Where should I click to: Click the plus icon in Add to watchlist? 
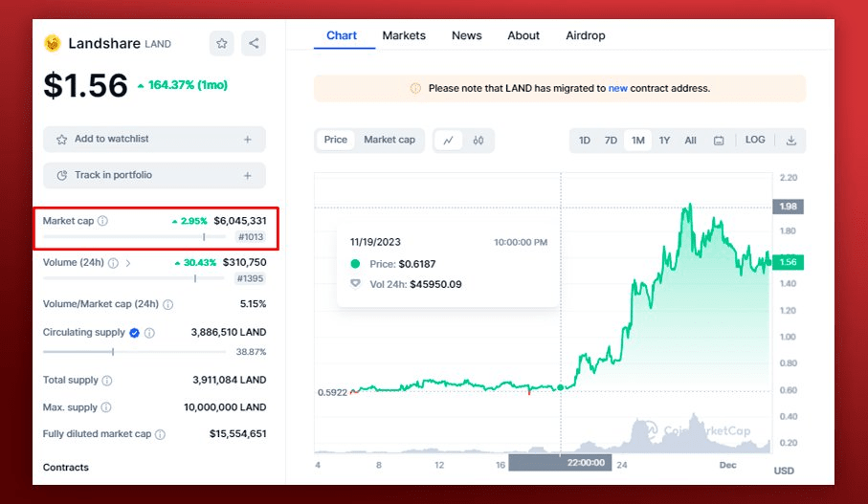248,140
